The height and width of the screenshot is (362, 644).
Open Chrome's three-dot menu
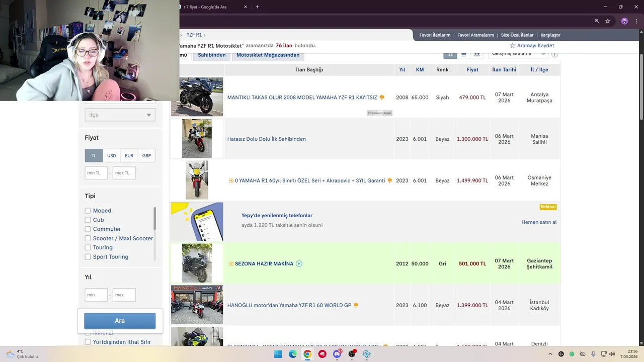click(x=636, y=21)
